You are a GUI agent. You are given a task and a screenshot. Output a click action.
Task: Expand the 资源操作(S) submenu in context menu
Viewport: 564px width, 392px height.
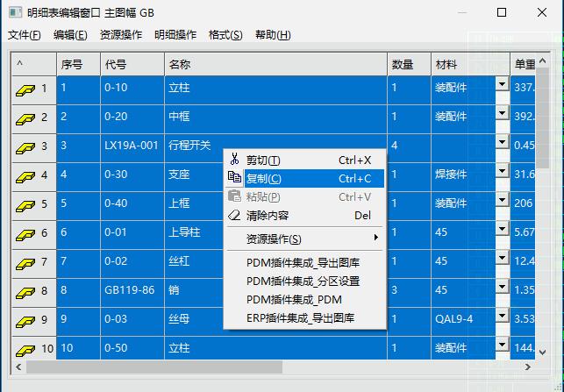pyautogui.click(x=305, y=239)
